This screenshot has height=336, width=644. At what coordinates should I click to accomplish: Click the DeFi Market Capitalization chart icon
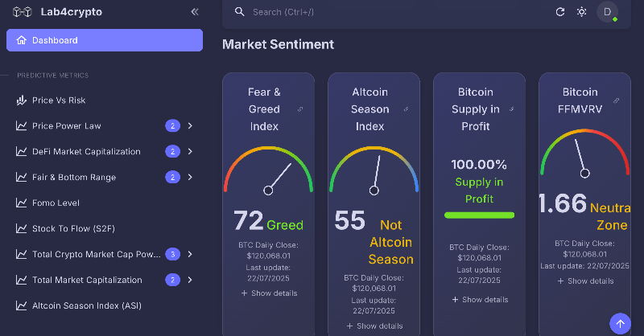22,151
